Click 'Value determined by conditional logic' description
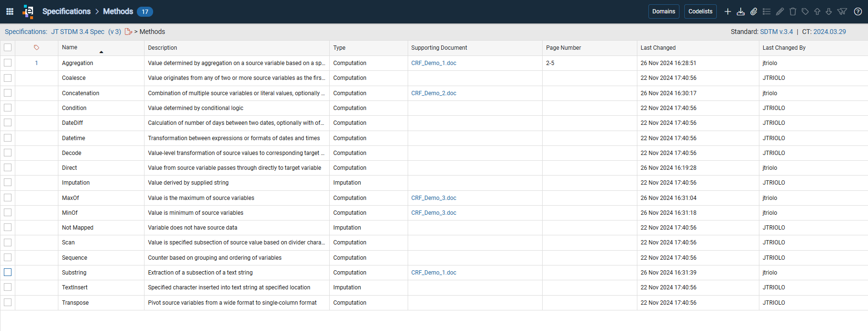Image resolution: width=868 pixels, height=331 pixels. (x=195, y=108)
